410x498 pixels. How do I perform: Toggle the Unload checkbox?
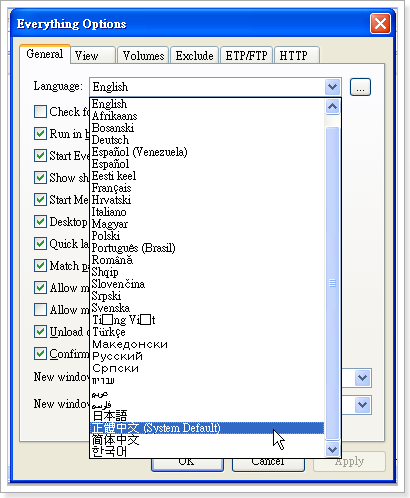[40, 331]
